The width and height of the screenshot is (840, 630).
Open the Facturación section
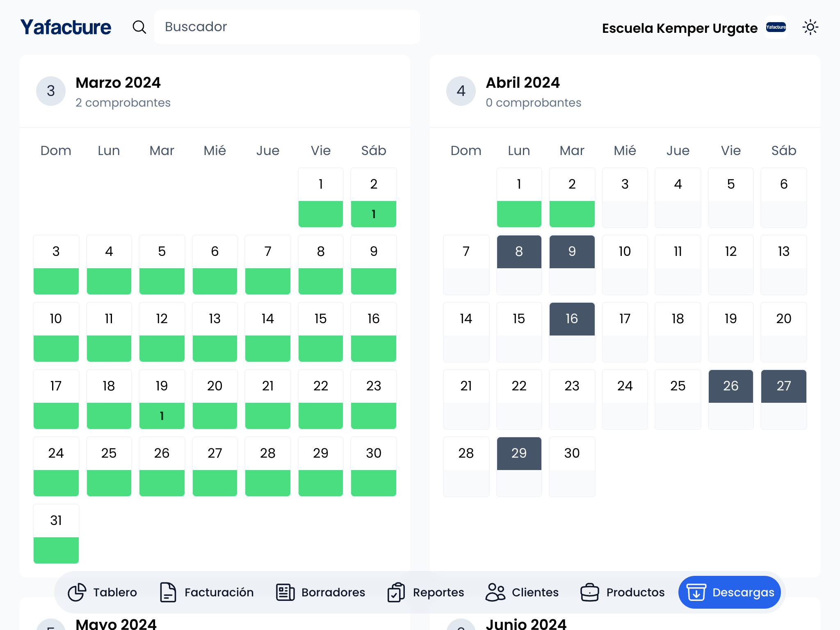(207, 592)
